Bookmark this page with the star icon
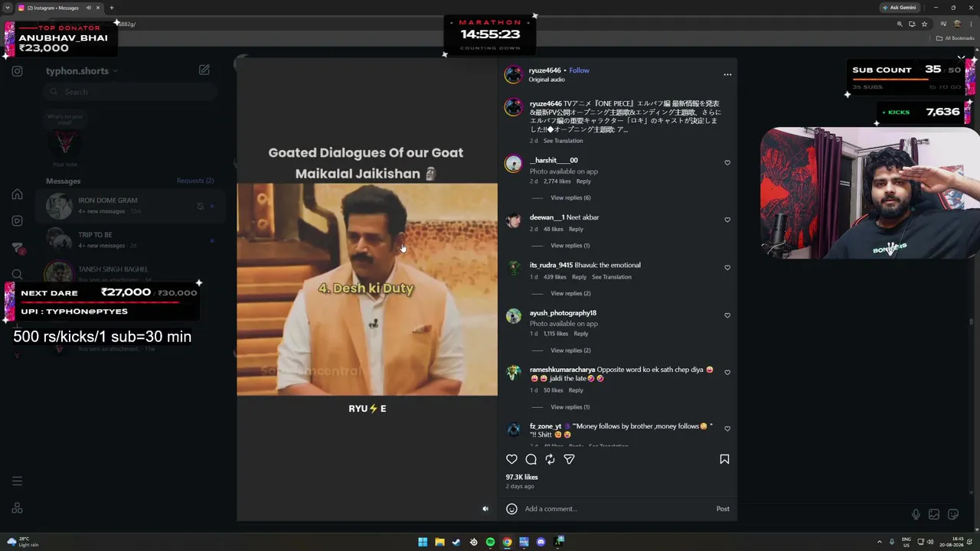This screenshot has height=551, width=980. (x=924, y=24)
